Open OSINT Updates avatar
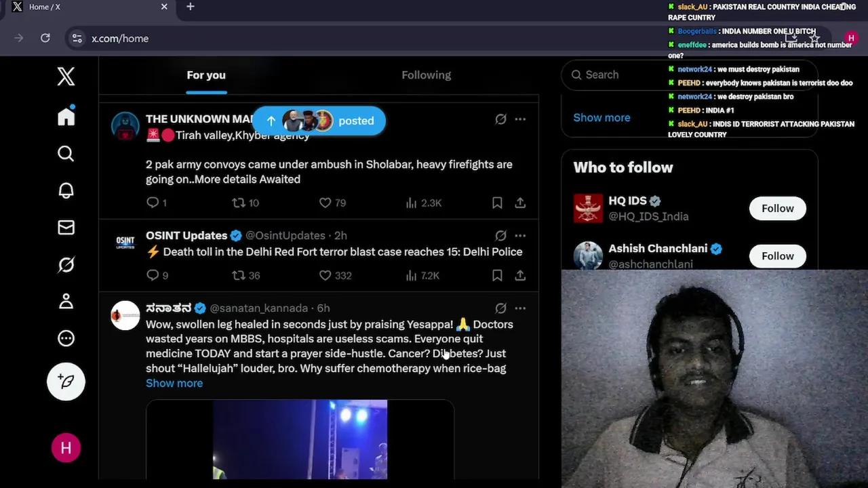Image resolution: width=868 pixels, height=488 pixels. point(125,243)
